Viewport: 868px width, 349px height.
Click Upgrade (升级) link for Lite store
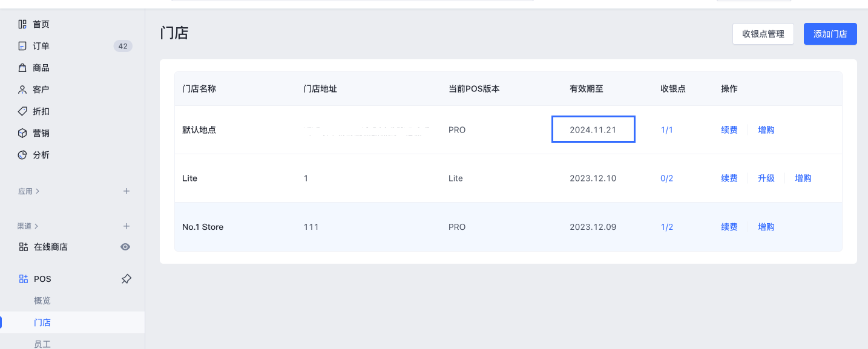pyautogui.click(x=766, y=178)
